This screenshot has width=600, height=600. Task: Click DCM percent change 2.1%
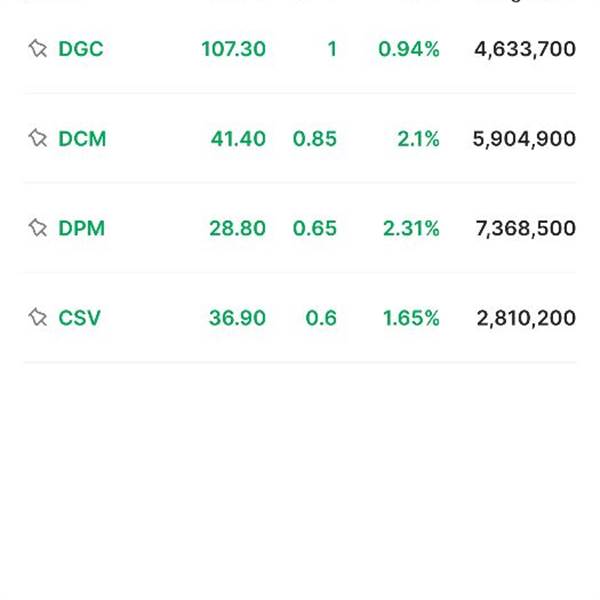[418, 139]
